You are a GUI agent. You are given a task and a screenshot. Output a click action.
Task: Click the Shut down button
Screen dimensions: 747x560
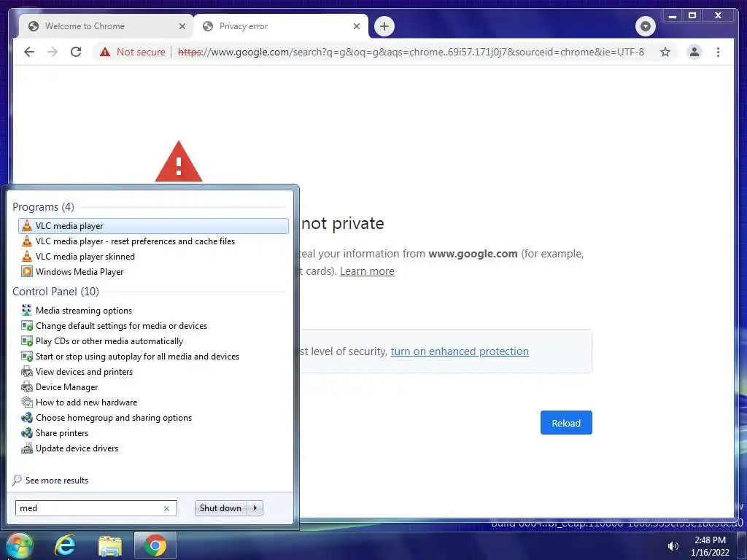(220, 508)
